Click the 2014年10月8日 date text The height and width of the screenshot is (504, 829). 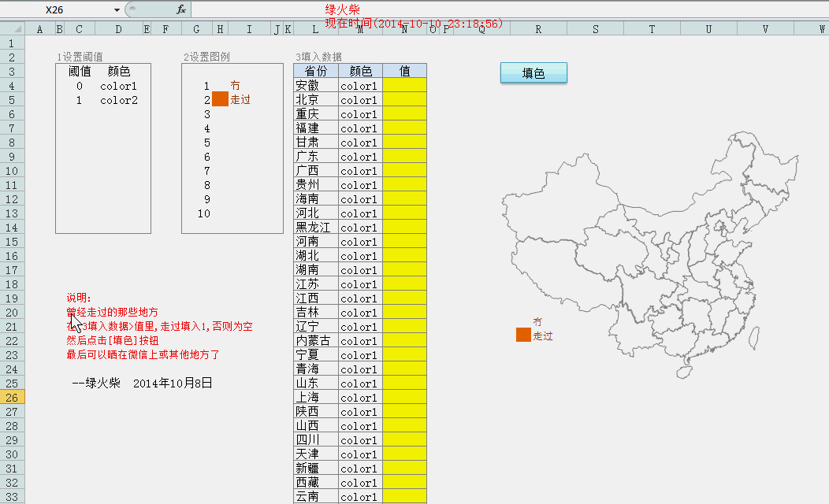(173, 383)
